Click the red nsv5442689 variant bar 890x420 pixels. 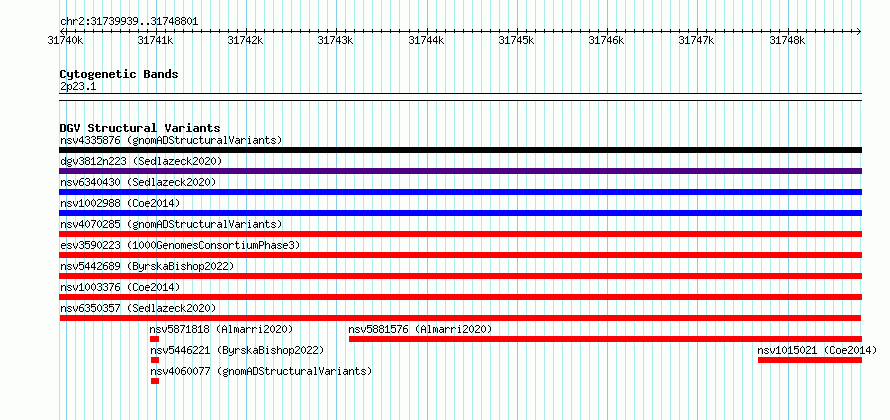coord(460,276)
